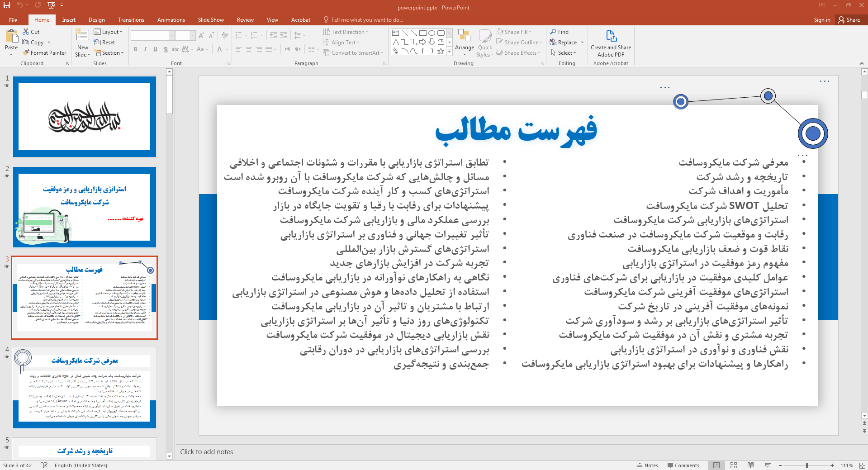Image resolution: width=868 pixels, height=470 pixels.
Task: Click the Format Painter tool
Action: 44,53
